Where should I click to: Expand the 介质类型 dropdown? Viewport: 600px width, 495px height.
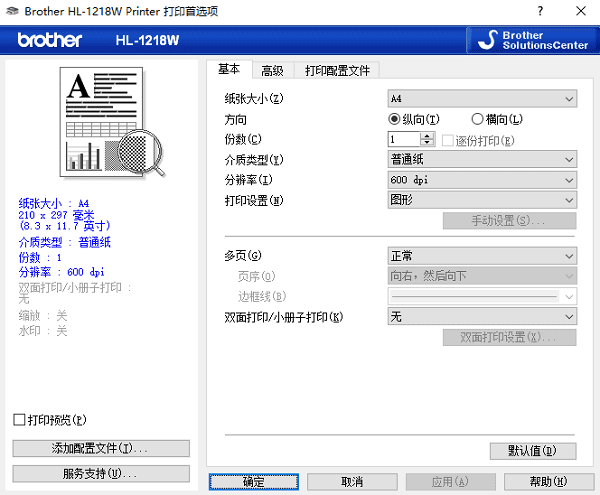[x=481, y=160]
